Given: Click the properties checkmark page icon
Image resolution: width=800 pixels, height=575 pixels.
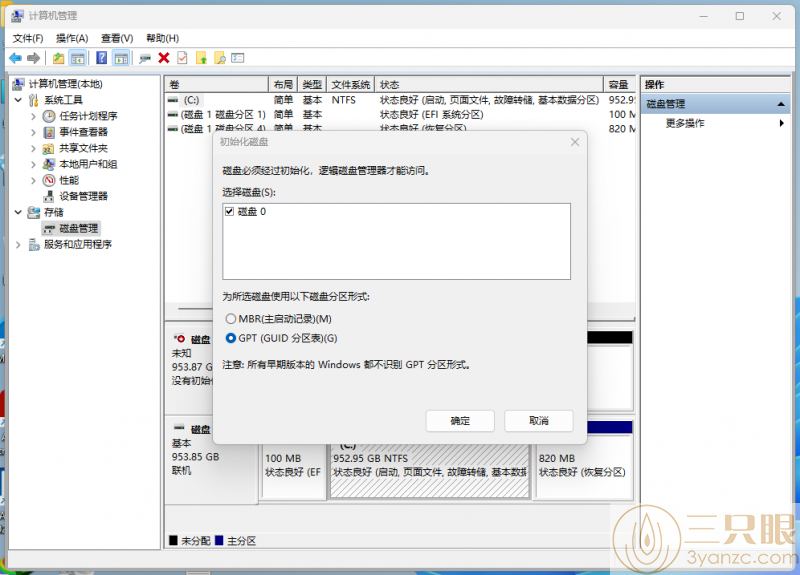Looking at the screenshot, I should pyautogui.click(x=182, y=58).
